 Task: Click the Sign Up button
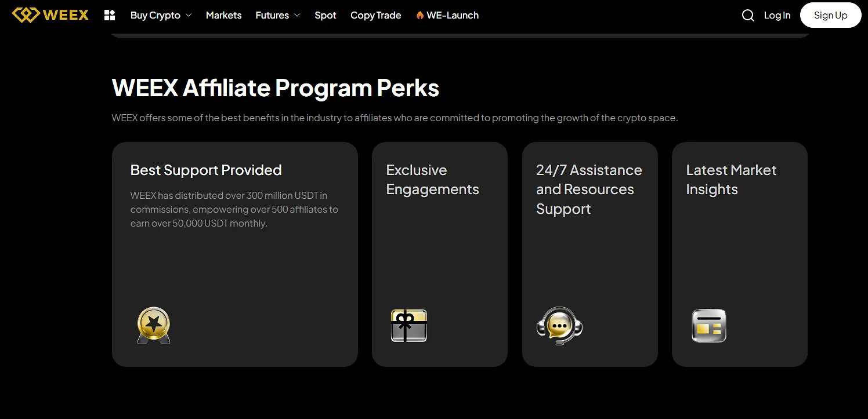[x=830, y=15]
